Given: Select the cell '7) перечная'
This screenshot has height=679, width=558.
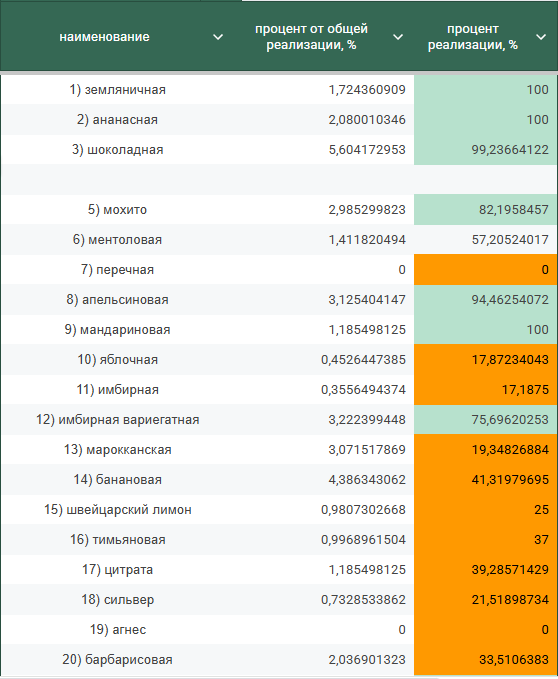Looking at the screenshot, I should tap(117, 270).
